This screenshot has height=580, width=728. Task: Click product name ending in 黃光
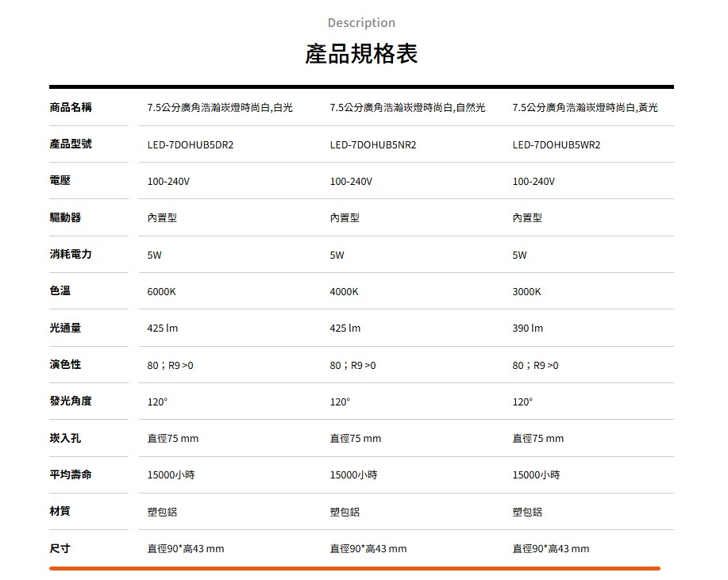(x=585, y=108)
